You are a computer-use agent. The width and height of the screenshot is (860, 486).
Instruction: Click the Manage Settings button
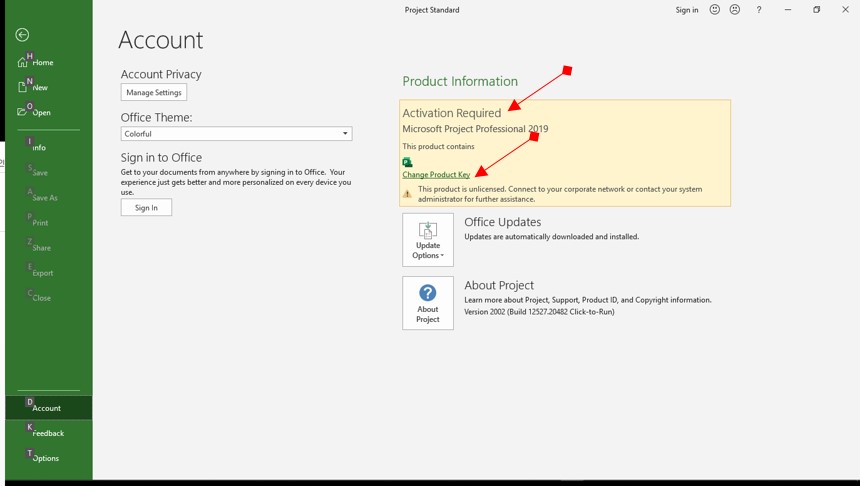point(154,92)
